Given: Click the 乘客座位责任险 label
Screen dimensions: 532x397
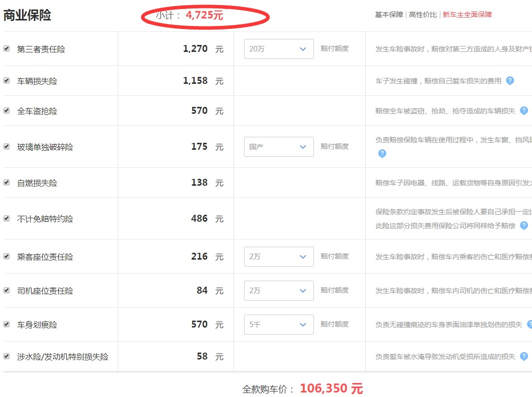Looking at the screenshot, I should pos(45,257).
